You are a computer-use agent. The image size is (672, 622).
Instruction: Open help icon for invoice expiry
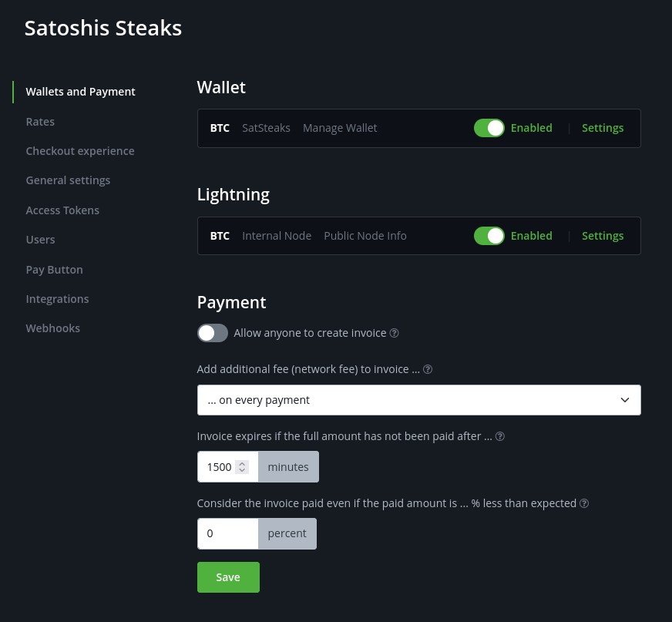(499, 436)
